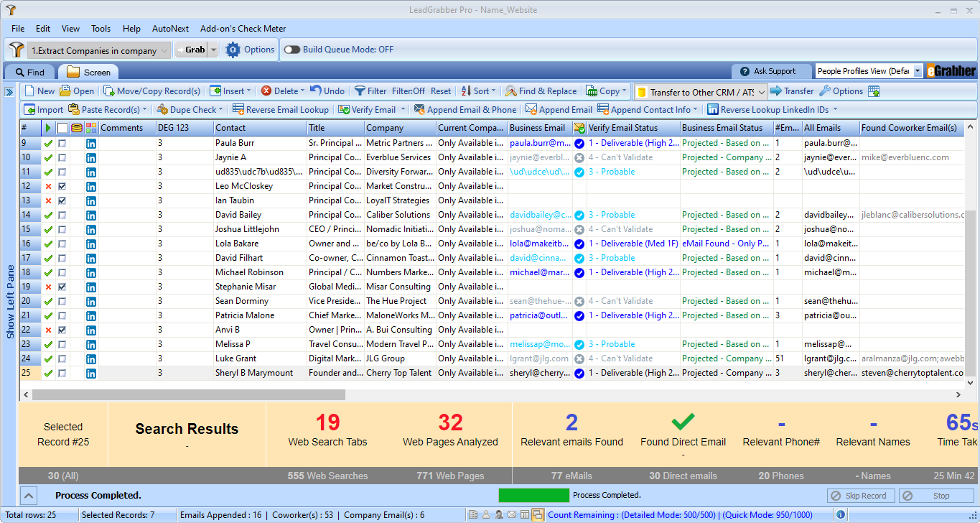Click the Grab button

point(192,50)
